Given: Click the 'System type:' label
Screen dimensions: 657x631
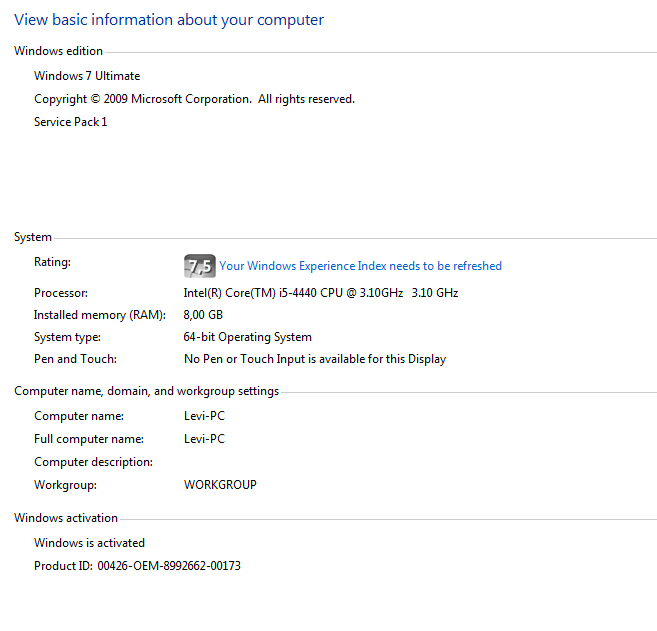Looking at the screenshot, I should 67,337.
